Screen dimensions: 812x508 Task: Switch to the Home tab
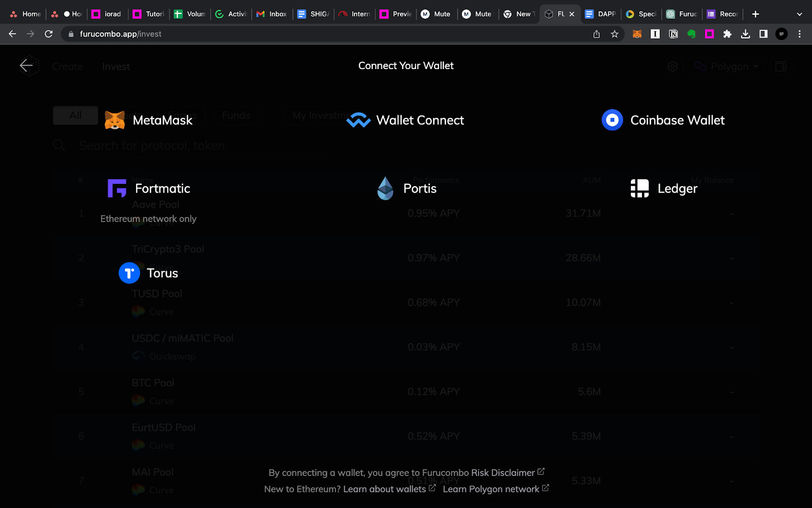25,14
